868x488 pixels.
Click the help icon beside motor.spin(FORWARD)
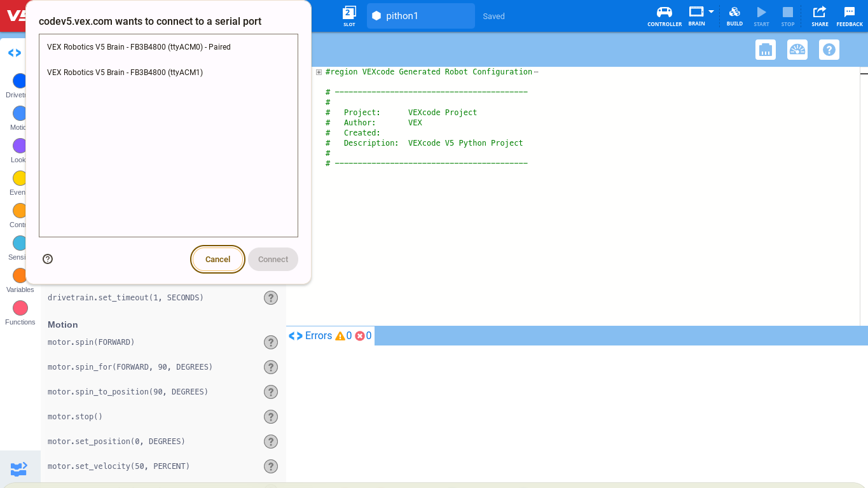click(270, 342)
